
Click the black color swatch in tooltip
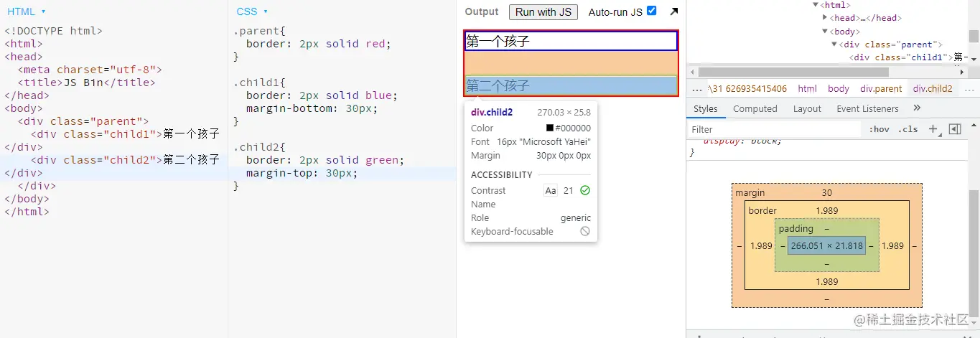coord(550,128)
